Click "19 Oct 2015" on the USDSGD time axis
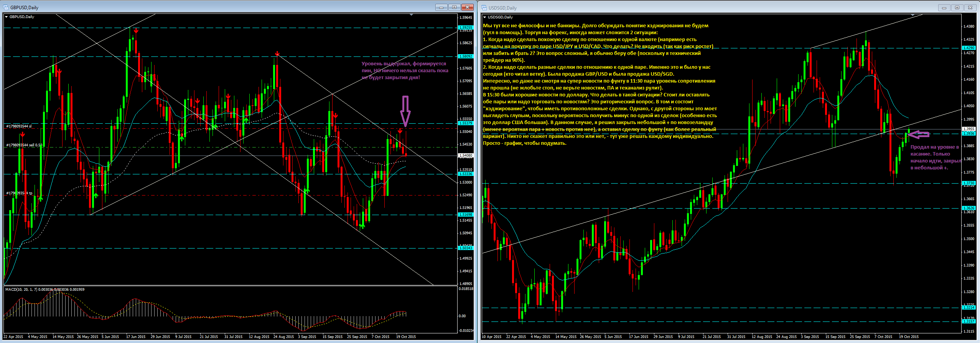980x343 pixels. click(x=909, y=337)
